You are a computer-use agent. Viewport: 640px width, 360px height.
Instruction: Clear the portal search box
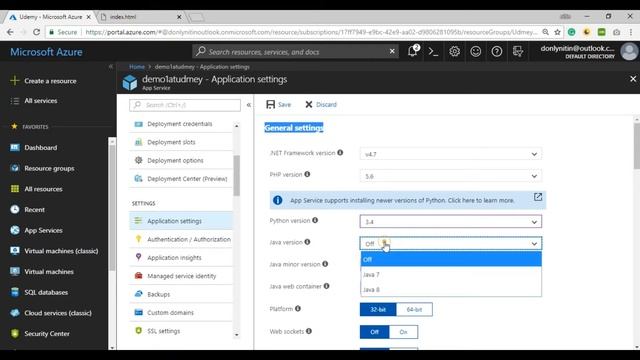tap(392, 51)
